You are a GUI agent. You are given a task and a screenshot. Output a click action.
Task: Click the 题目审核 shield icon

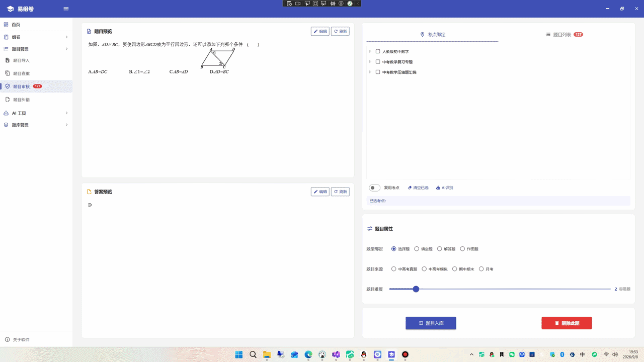[8, 86]
